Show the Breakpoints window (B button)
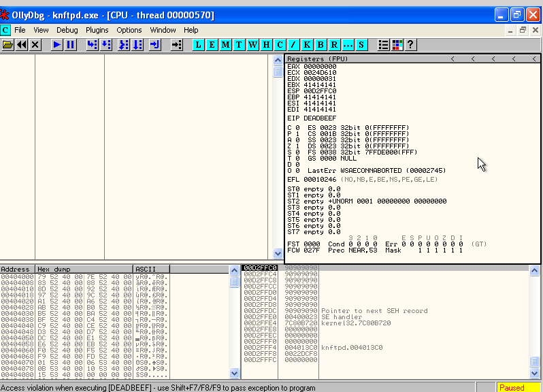This screenshot has width=543, height=392. click(320, 45)
